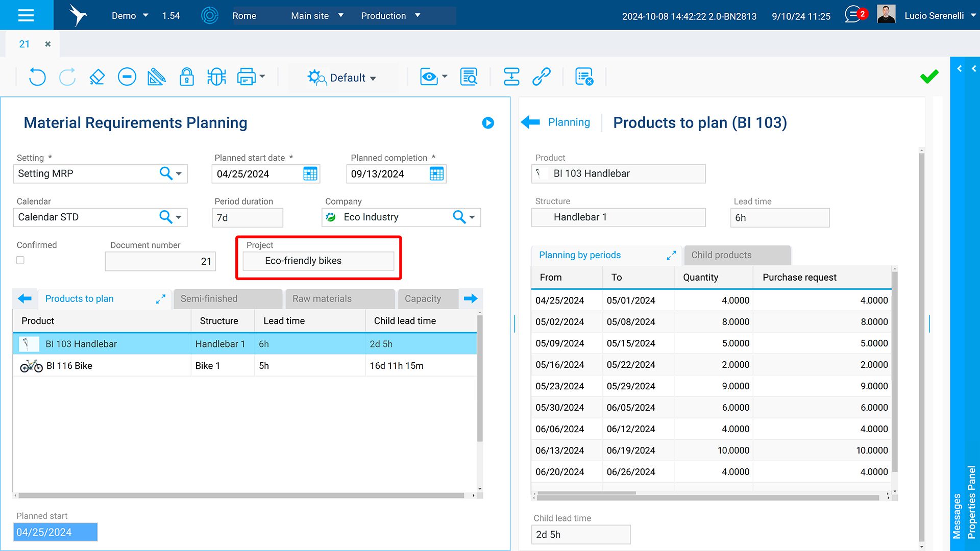This screenshot has width=980, height=551.
Task: Open the Company field dropdown arrow
Action: (x=472, y=217)
